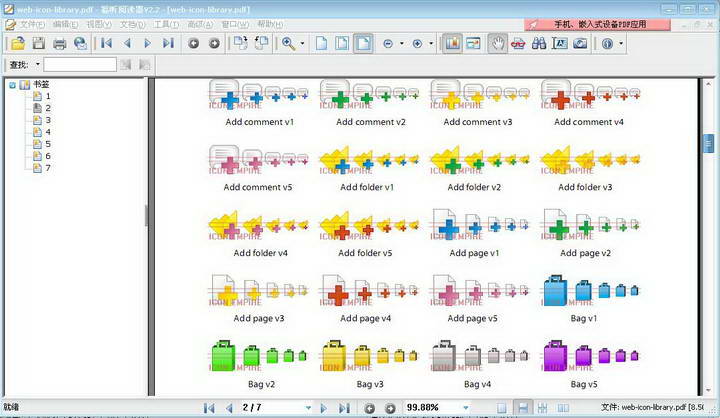Image resolution: width=720 pixels, height=418 pixels.
Task: Click the Open file folder icon
Action: click(18, 44)
